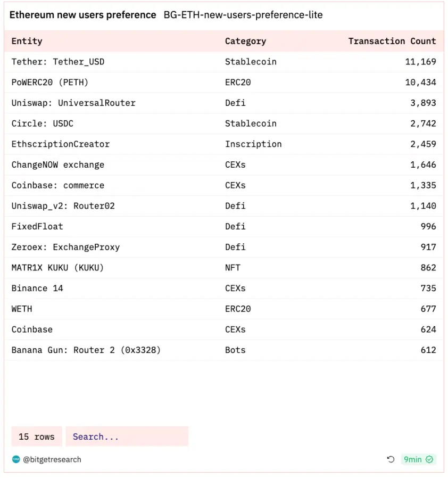This screenshot has width=448, height=478.
Task: Click the MATR1X KUKU (KUKU) entity cell
Action: 57,268
